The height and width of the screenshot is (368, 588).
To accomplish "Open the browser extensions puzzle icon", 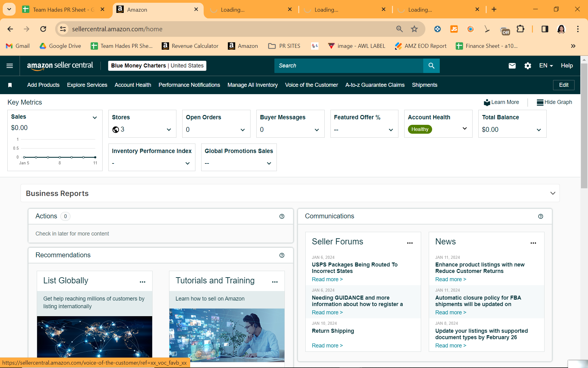I will click(x=520, y=29).
